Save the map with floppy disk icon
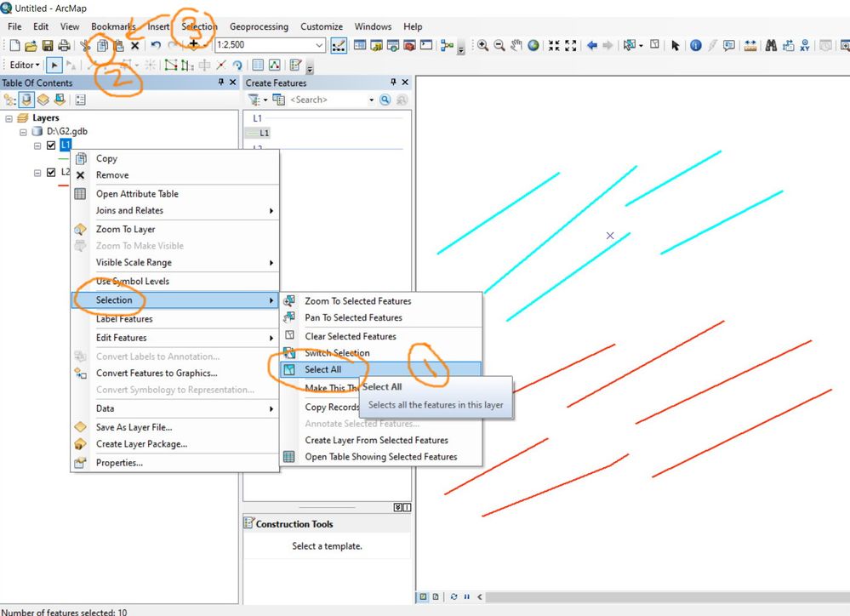 48,46
